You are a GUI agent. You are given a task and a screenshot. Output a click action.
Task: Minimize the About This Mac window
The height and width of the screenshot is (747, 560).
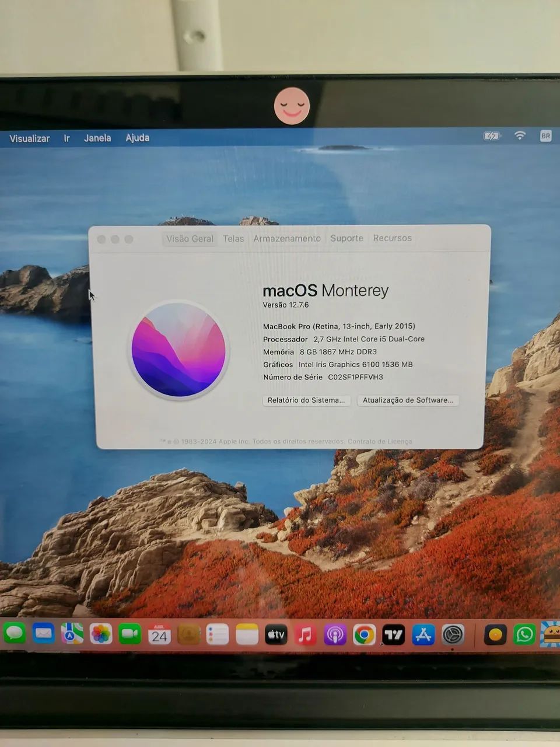[115, 239]
